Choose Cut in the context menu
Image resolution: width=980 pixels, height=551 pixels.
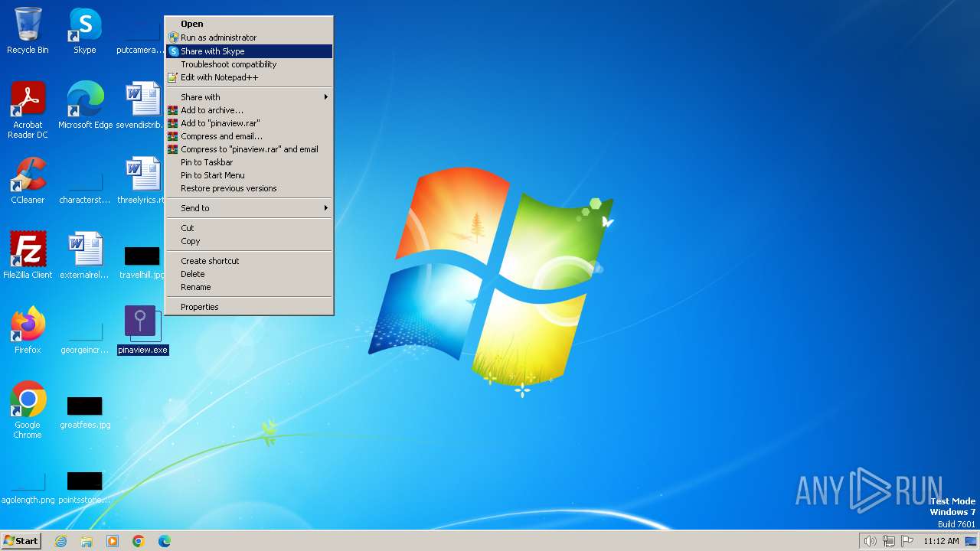pos(250,228)
